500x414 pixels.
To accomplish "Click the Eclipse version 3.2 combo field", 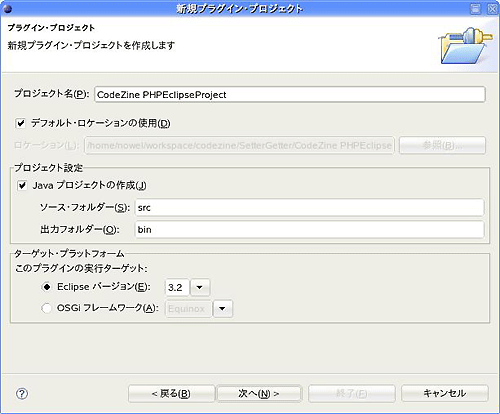I will [177, 287].
